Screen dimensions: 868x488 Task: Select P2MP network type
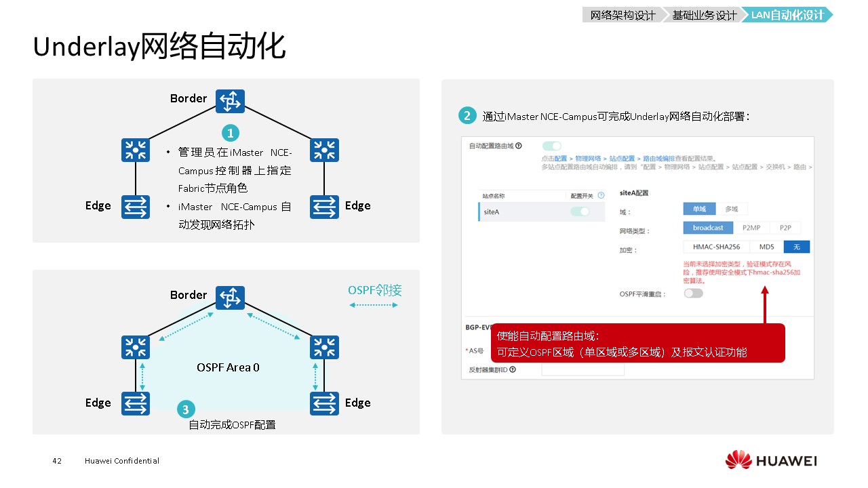pyautogui.click(x=751, y=228)
